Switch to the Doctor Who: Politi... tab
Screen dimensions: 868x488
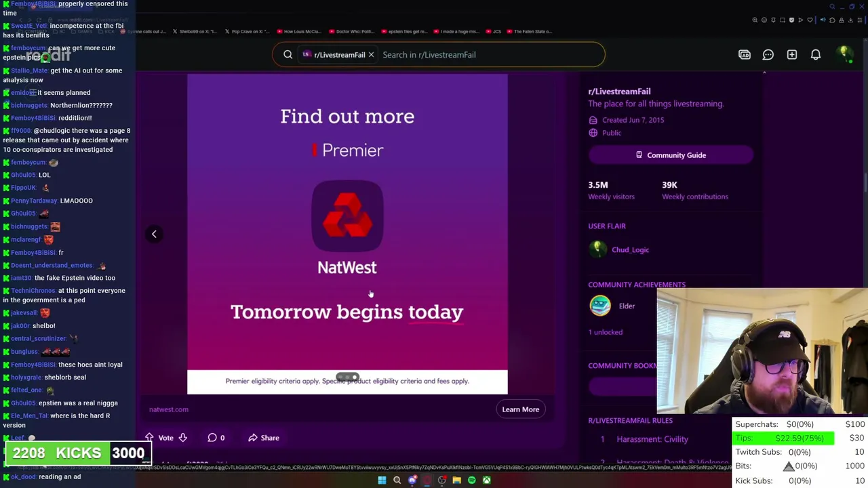pos(352,31)
